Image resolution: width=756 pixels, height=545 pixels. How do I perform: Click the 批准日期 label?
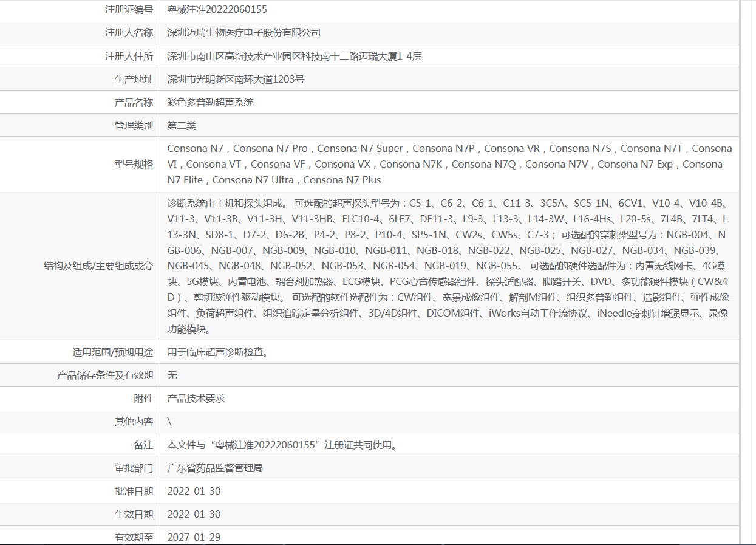point(134,491)
